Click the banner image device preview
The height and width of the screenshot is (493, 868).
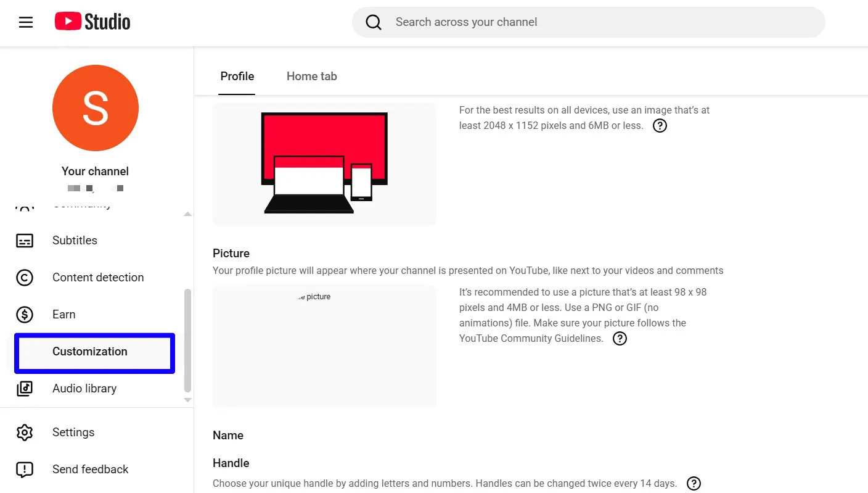(324, 164)
